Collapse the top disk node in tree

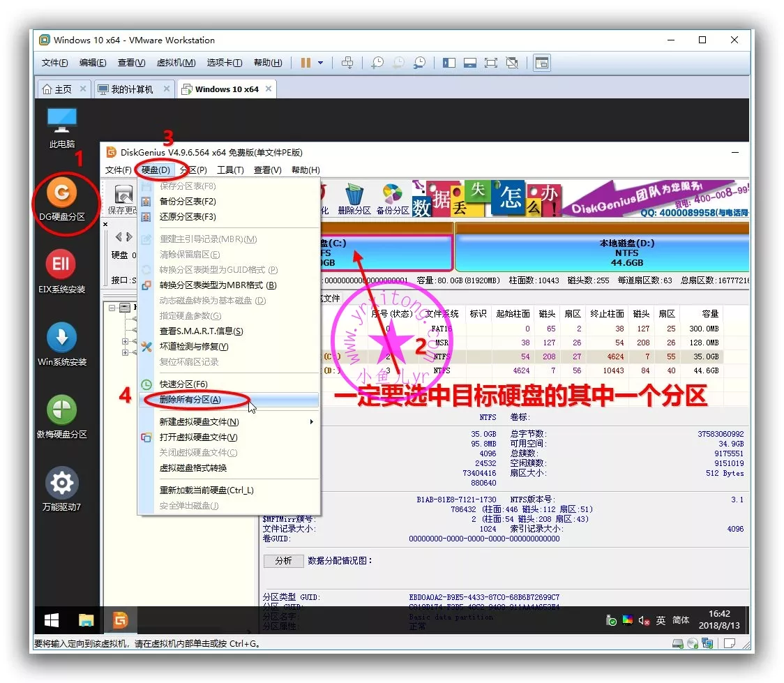coord(112,308)
